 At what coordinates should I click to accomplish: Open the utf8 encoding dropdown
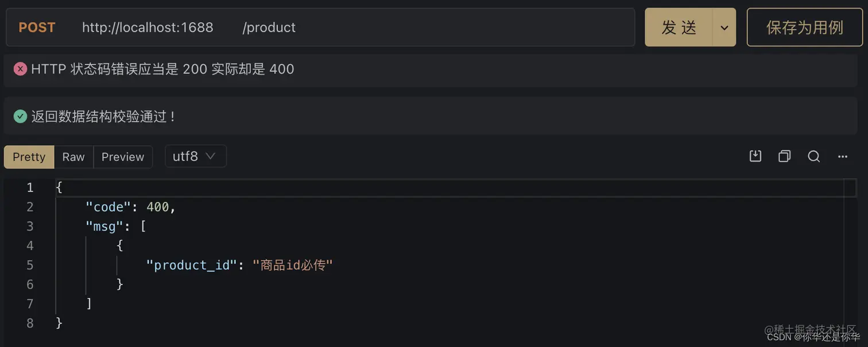point(195,156)
